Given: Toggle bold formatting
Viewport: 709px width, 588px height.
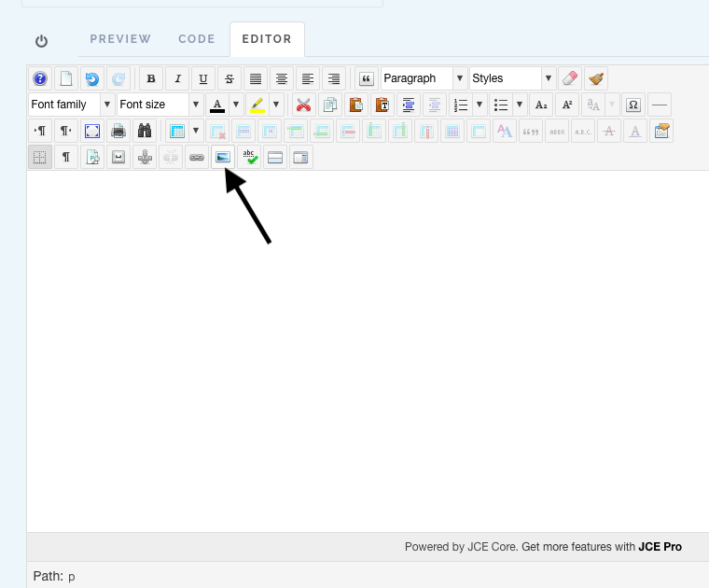Looking at the screenshot, I should 151,78.
